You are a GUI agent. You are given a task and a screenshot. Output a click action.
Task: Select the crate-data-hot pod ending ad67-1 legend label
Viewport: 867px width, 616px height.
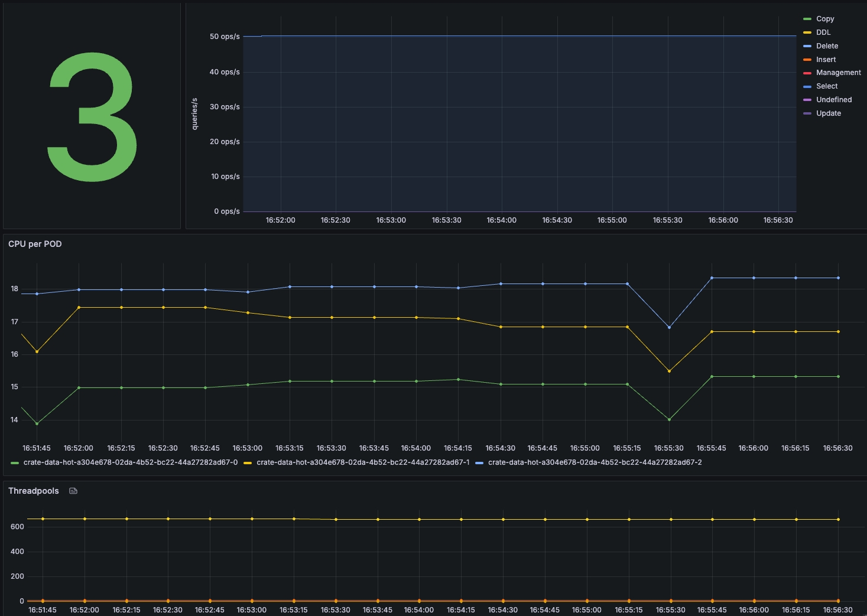click(x=363, y=462)
